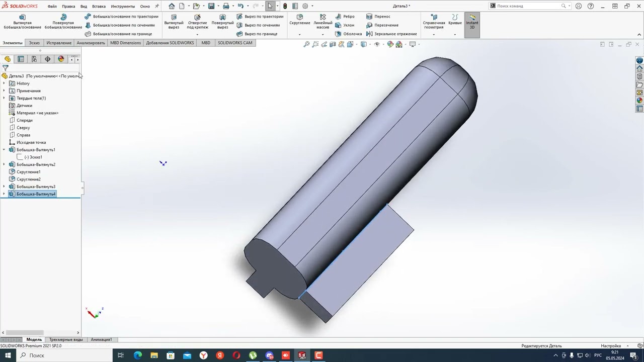644x362 pixels.
Task: Open the Windows Start menu
Action: click(8, 355)
